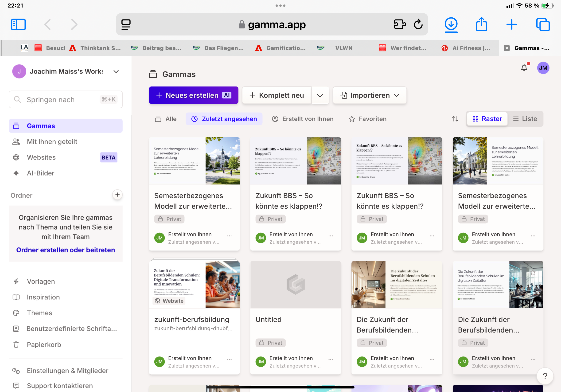Show the Safari sidebar
The height and width of the screenshot is (392, 561).
click(x=18, y=24)
